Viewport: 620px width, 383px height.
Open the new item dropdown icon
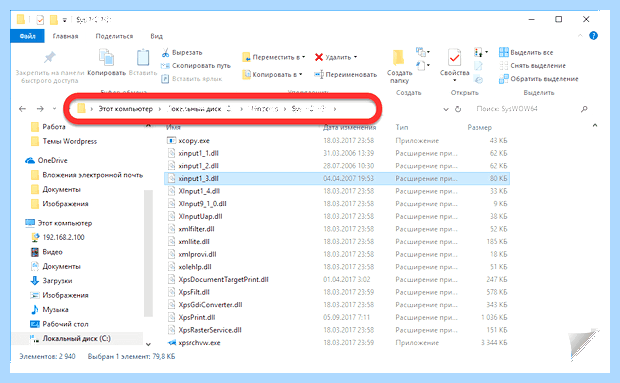click(423, 52)
